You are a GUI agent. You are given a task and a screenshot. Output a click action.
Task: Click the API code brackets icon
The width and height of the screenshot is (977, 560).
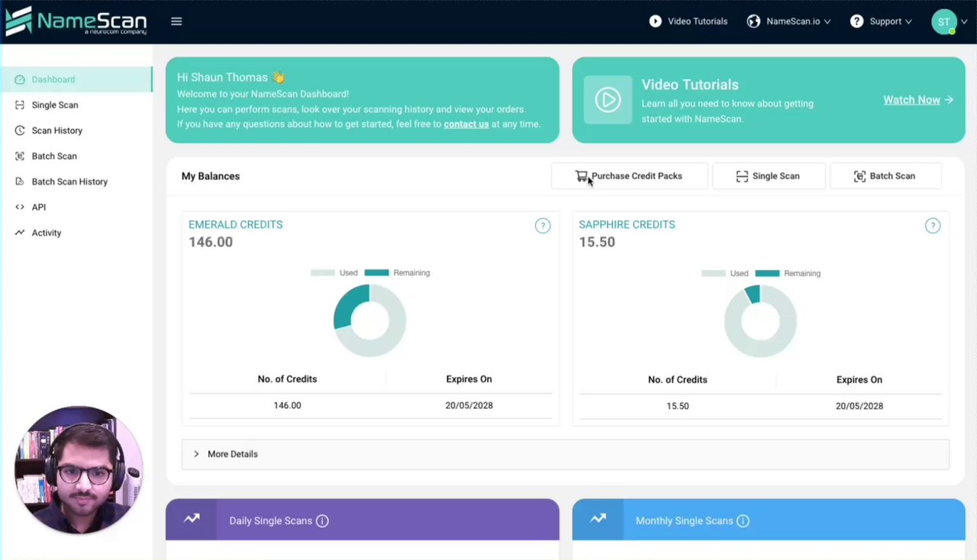20,208
